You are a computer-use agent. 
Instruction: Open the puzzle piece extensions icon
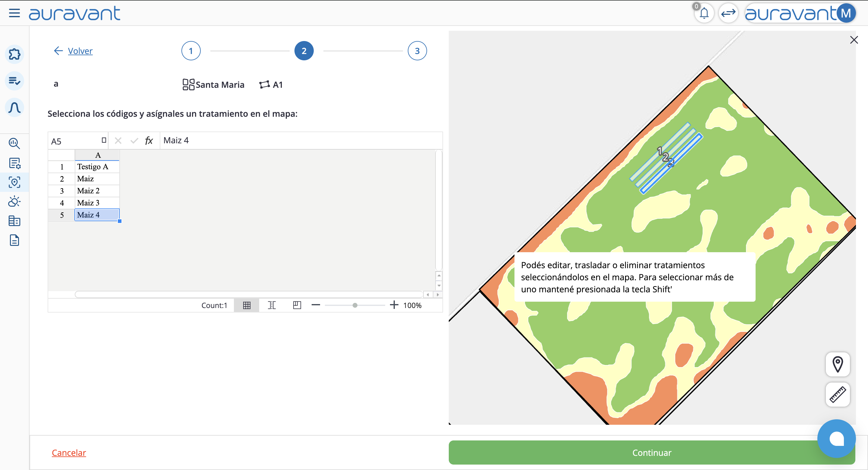coord(14,54)
